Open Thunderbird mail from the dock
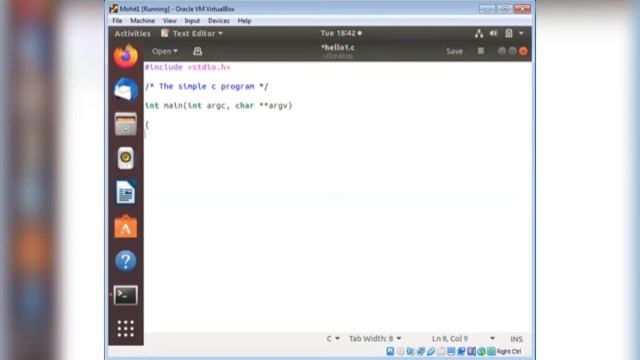The width and height of the screenshot is (640, 360). click(x=126, y=89)
